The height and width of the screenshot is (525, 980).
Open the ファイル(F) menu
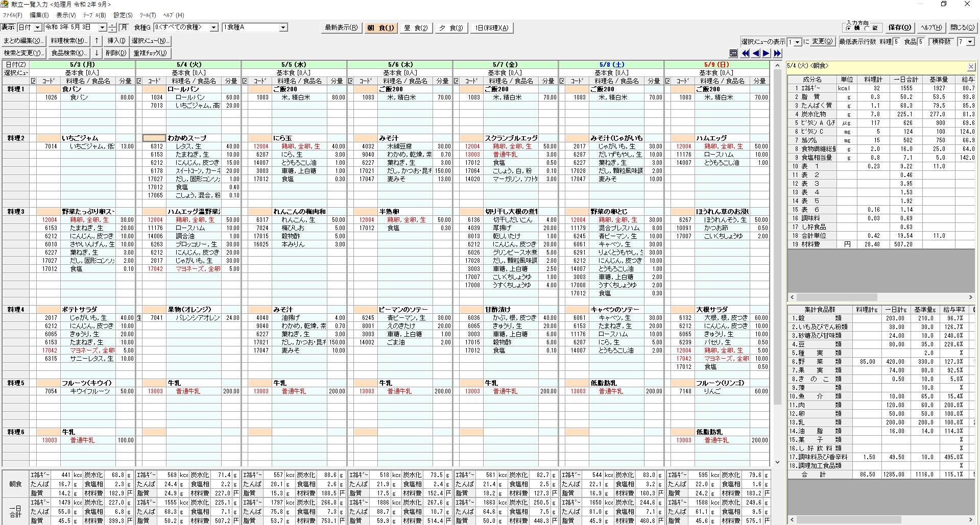pos(12,15)
